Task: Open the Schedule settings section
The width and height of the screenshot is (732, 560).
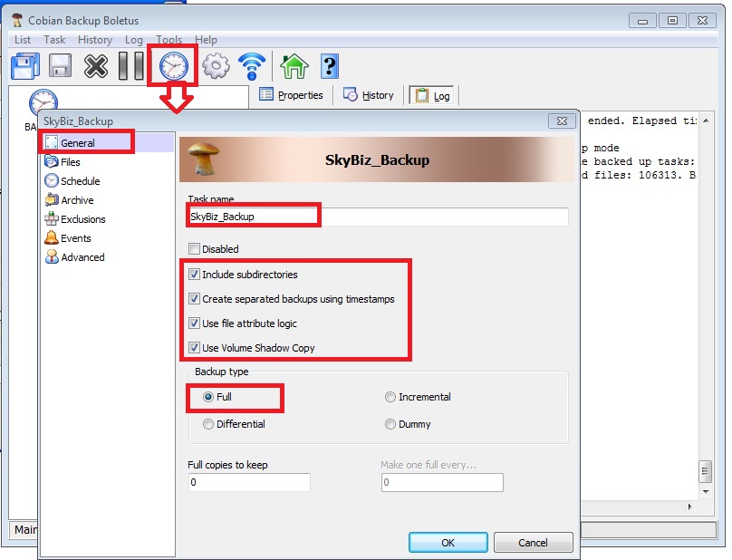Action: tap(80, 181)
